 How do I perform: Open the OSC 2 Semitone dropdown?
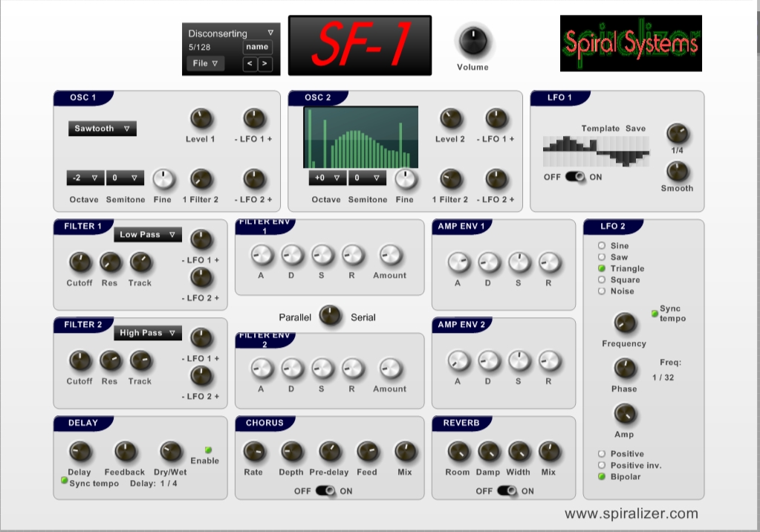(368, 178)
